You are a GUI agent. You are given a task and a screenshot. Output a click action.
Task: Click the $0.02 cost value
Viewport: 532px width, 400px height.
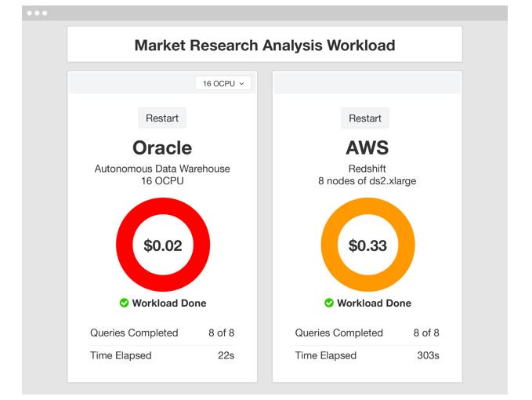coord(163,245)
